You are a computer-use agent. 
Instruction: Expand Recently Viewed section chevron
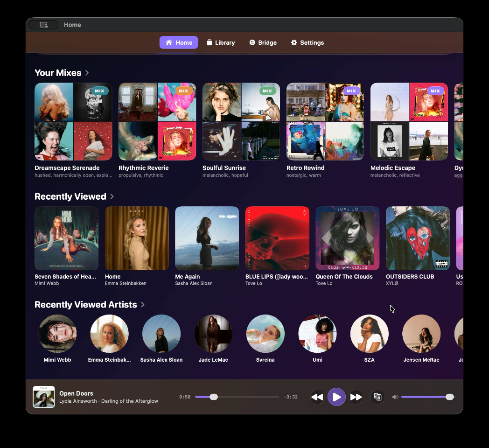(x=112, y=196)
